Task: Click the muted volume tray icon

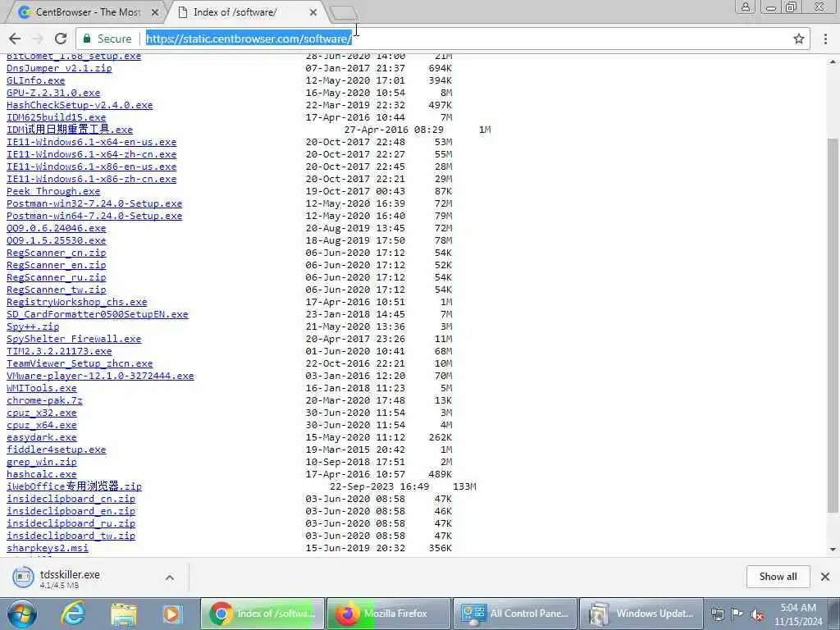Action: 757,614
